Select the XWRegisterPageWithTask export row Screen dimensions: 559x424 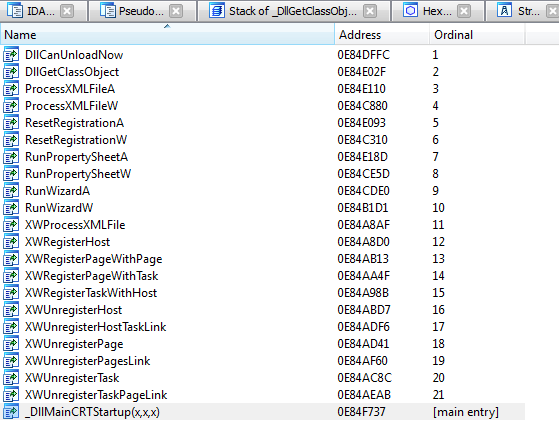pos(262,276)
